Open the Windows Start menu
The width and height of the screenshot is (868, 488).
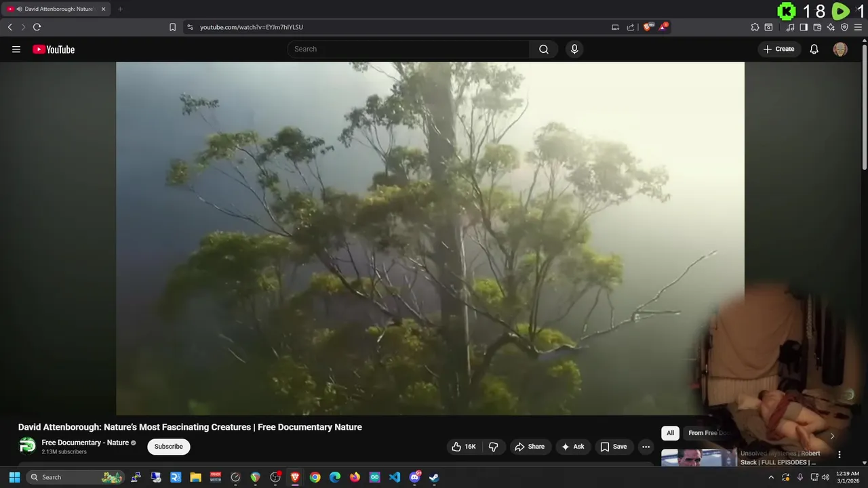click(14, 477)
